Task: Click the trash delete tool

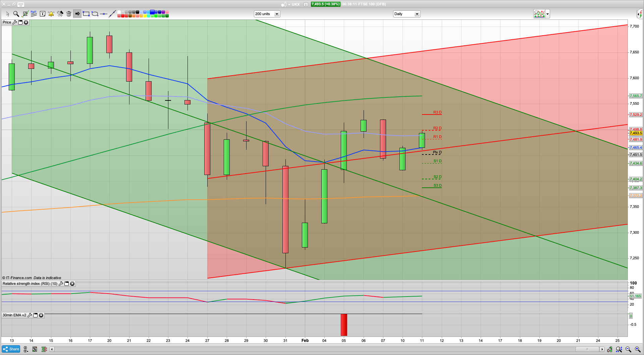Action: pos(69,14)
